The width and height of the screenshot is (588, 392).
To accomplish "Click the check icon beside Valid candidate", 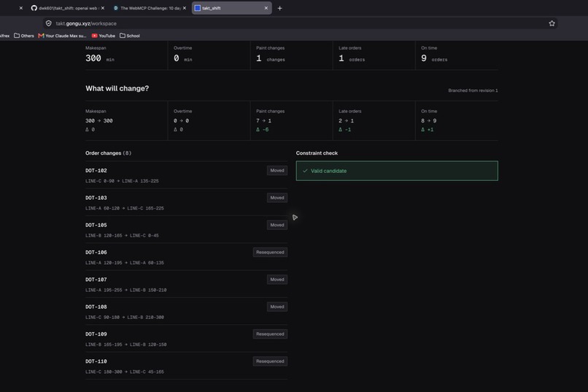I will tap(305, 171).
